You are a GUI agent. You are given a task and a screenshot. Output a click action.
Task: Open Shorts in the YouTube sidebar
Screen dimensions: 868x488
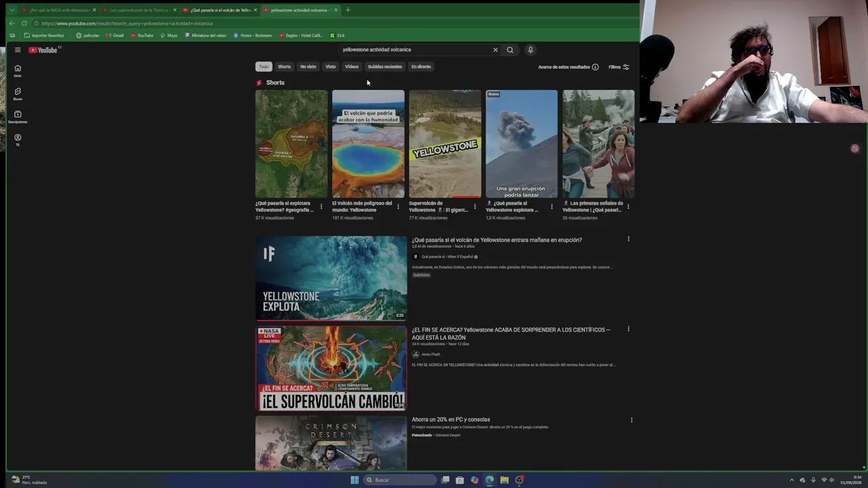pyautogui.click(x=18, y=94)
